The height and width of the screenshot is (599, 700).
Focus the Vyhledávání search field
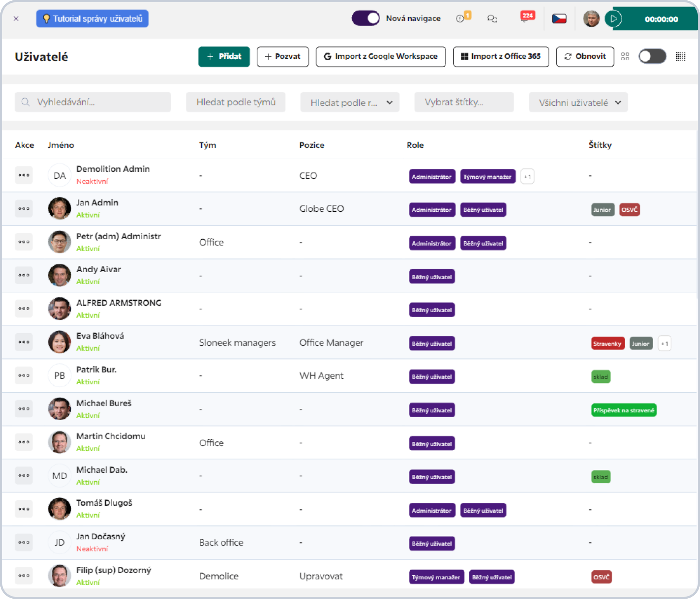pos(93,103)
